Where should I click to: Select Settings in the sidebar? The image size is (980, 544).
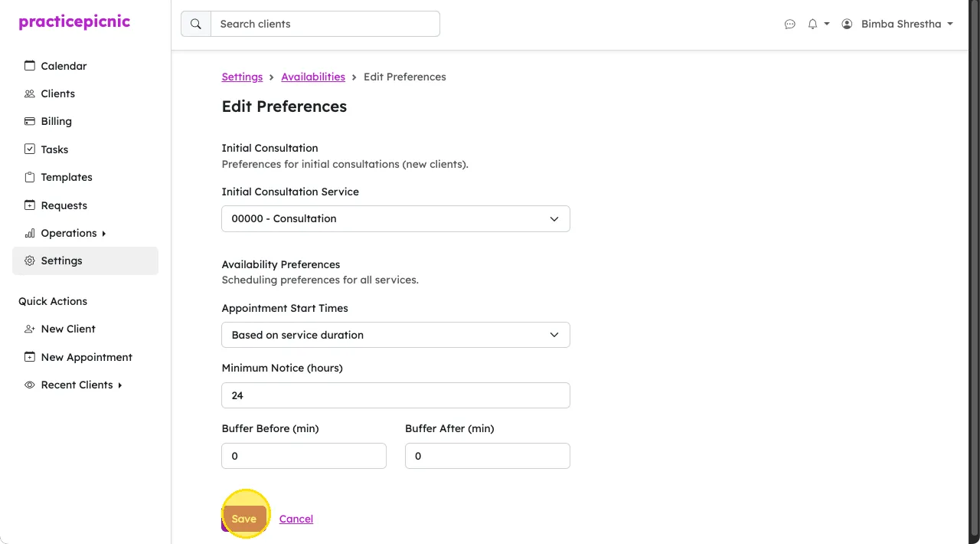[x=86, y=261]
